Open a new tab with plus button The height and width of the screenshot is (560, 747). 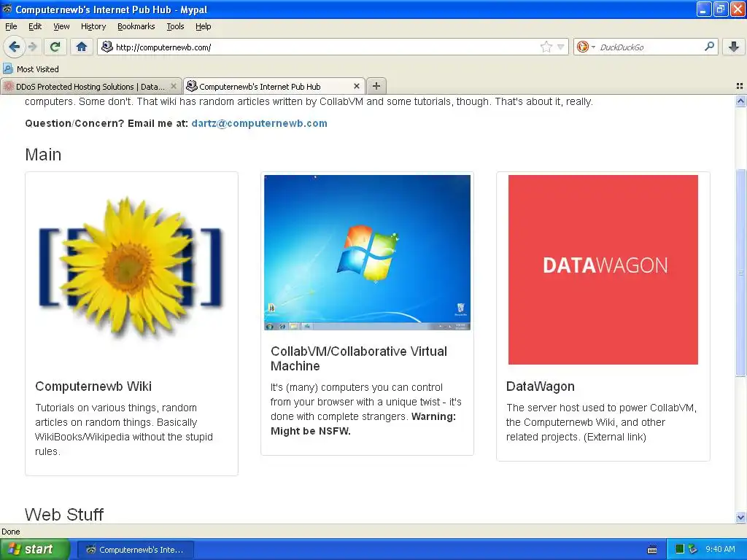376,86
